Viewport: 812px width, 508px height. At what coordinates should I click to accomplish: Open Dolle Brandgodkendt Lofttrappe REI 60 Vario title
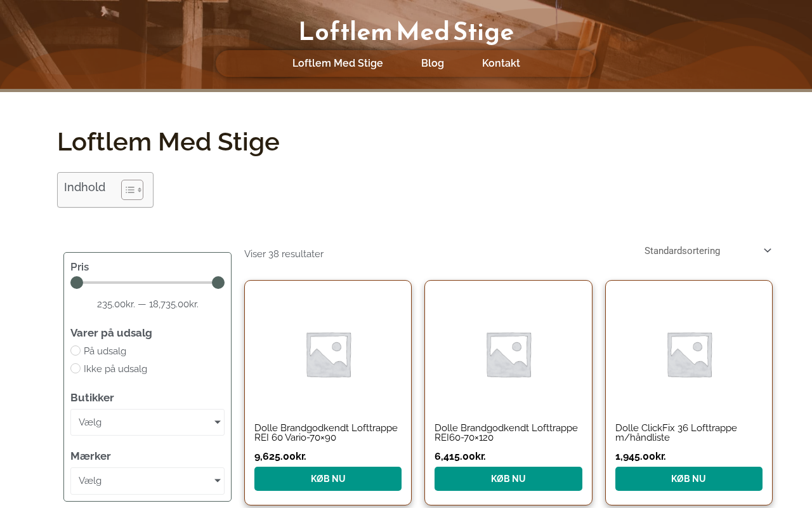[x=326, y=433]
